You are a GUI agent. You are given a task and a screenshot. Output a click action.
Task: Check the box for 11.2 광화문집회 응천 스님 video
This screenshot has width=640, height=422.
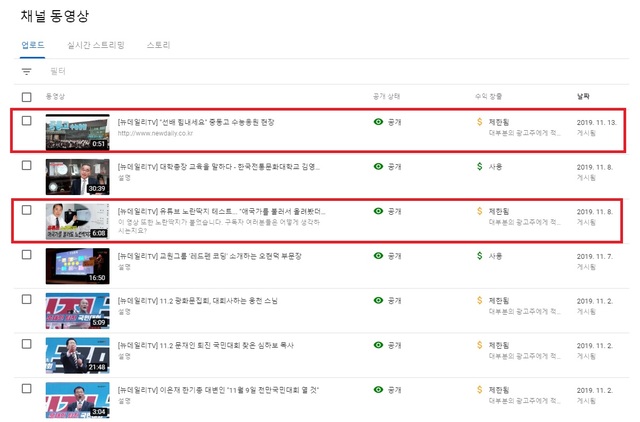pyautogui.click(x=27, y=299)
